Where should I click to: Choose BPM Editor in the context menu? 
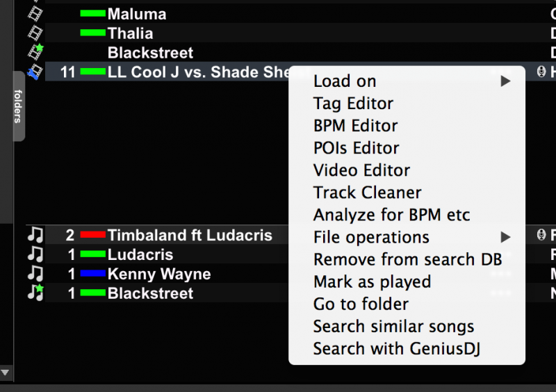point(355,126)
